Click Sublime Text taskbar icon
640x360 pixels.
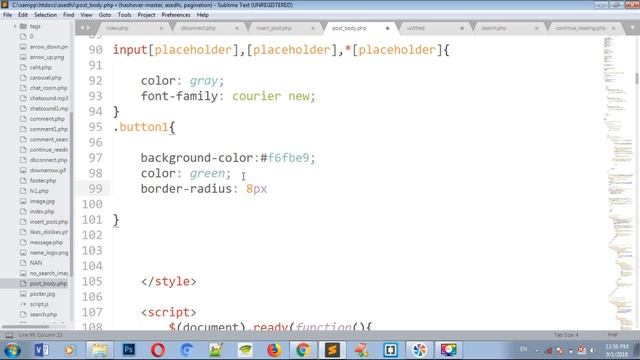[x=332, y=350]
